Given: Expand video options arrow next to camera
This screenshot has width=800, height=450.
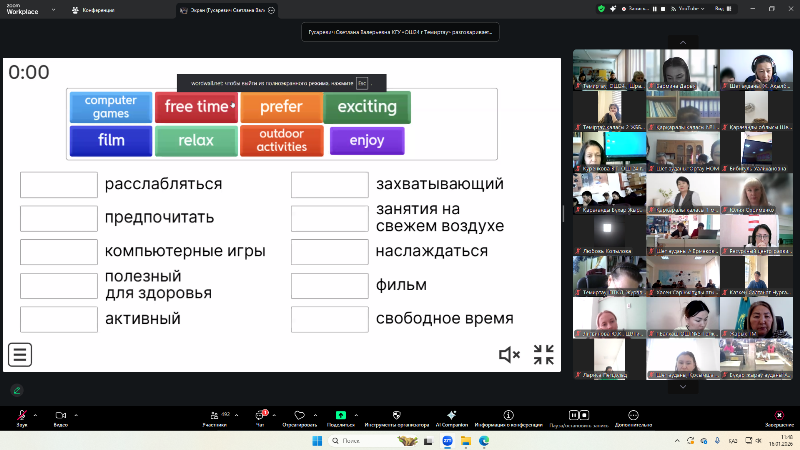Looking at the screenshot, I should coord(76,414).
